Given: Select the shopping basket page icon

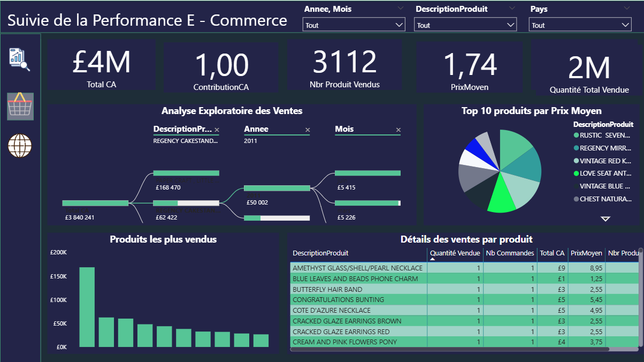Looking at the screenshot, I should pyautogui.click(x=20, y=106).
